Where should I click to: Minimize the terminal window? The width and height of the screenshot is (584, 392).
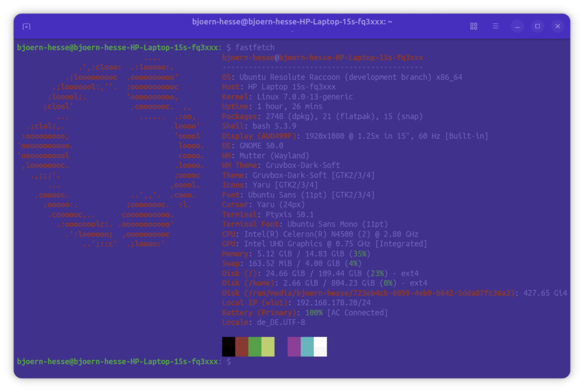click(x=517, y=26)
